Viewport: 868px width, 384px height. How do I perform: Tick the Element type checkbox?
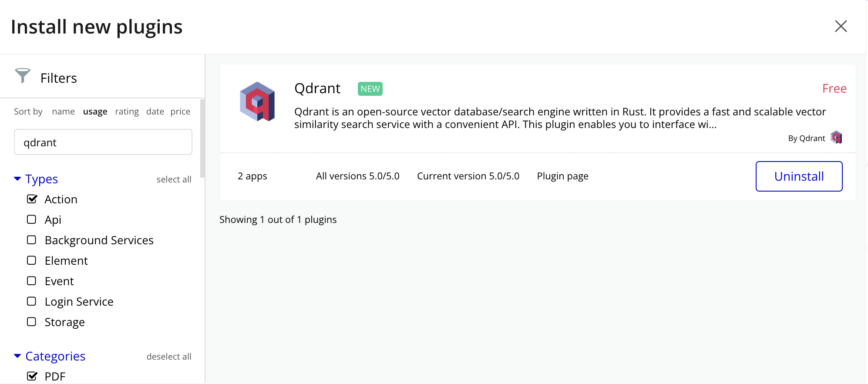click(x=31, y=260)
